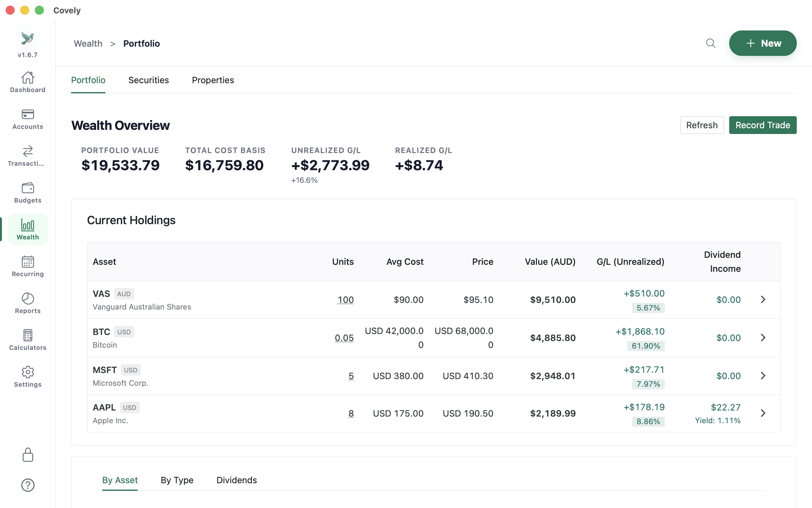
Task: Select the By Asset tab
Action: point(120,480)
